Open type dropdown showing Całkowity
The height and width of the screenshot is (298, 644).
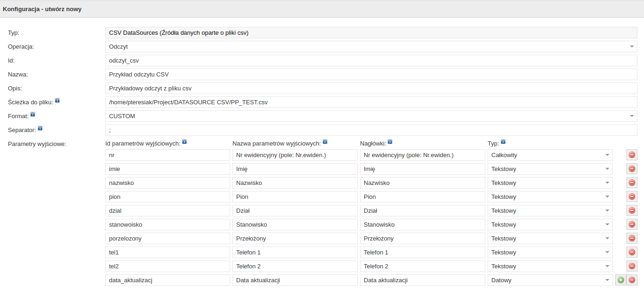coord(550,155)
